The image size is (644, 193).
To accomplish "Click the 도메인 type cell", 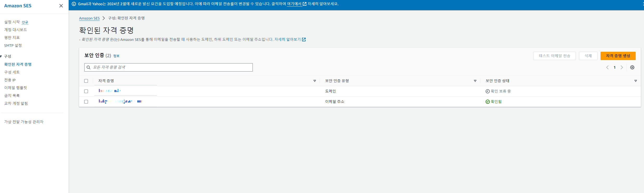I will 331,91.
